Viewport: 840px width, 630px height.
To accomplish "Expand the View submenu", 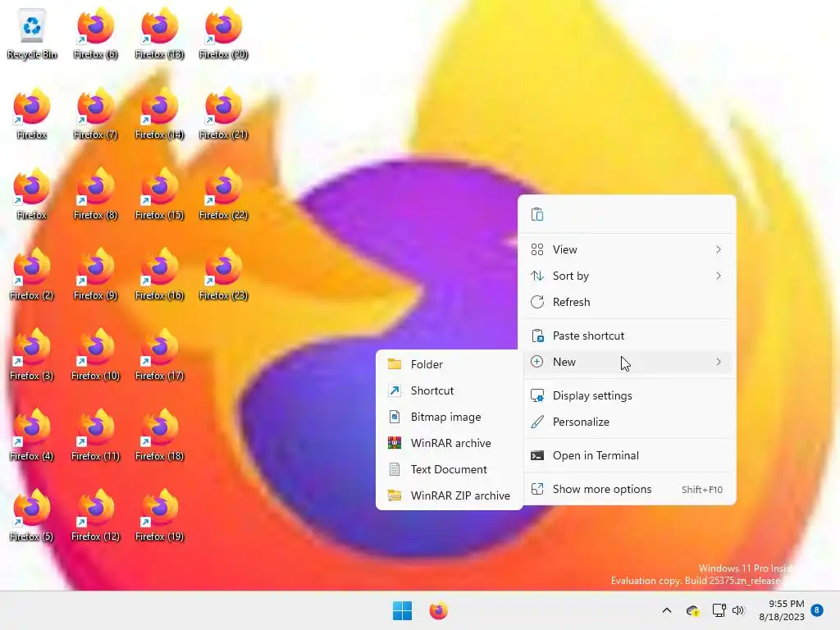I will (x=626, y=249).
